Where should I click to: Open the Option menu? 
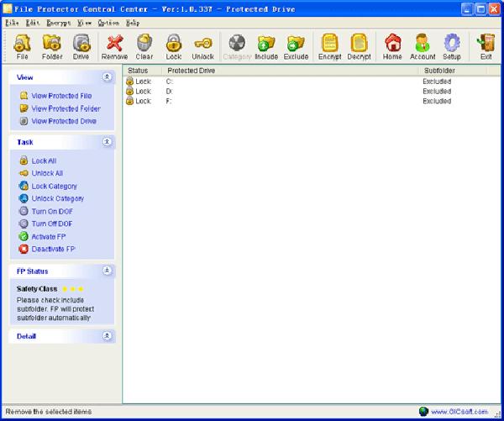point(108,23)
